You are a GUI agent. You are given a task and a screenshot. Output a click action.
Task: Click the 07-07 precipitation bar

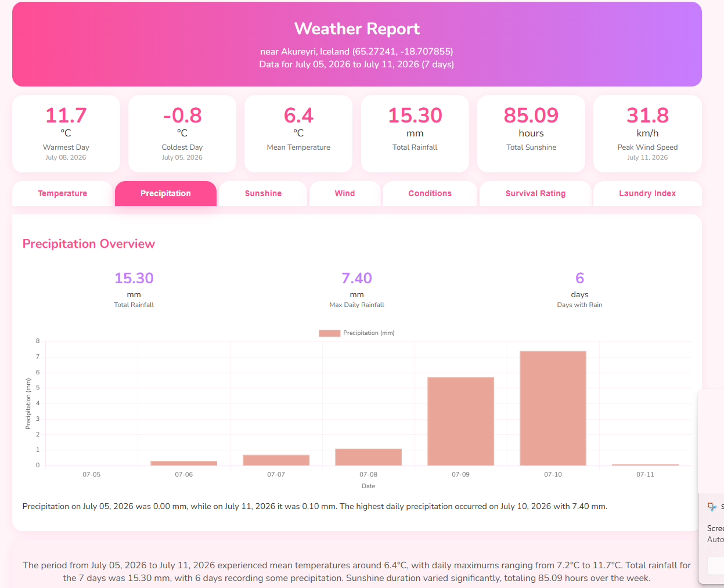point(276,460)
